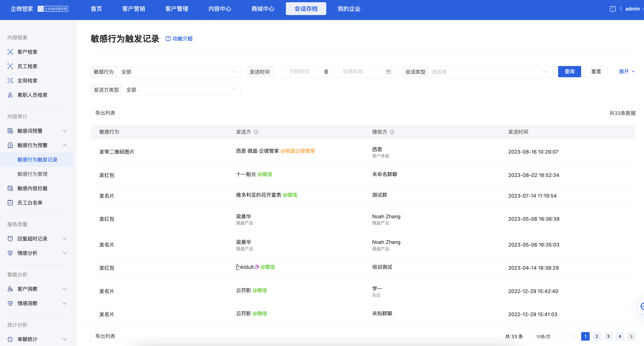Expand the 回复超时记录 submenu chevron

[64, 239]
